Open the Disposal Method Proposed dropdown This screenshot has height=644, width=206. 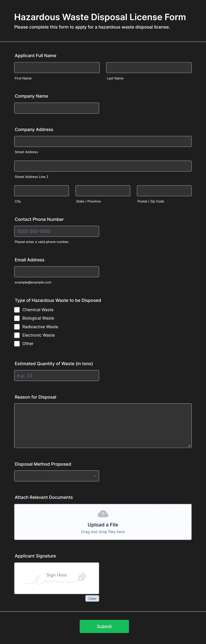click(56, 476)
